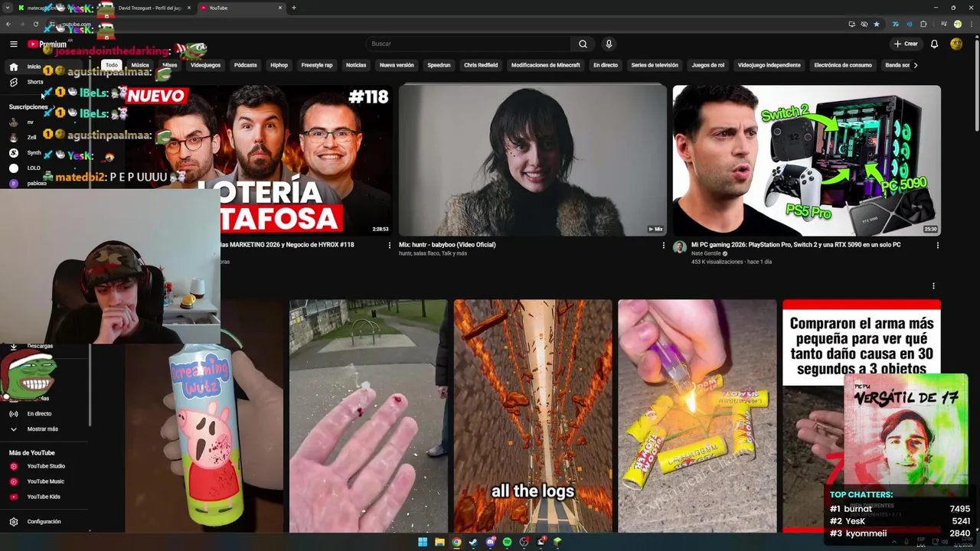
Task: Select the Electrónica de consumo chip
Action: (843, 65)
